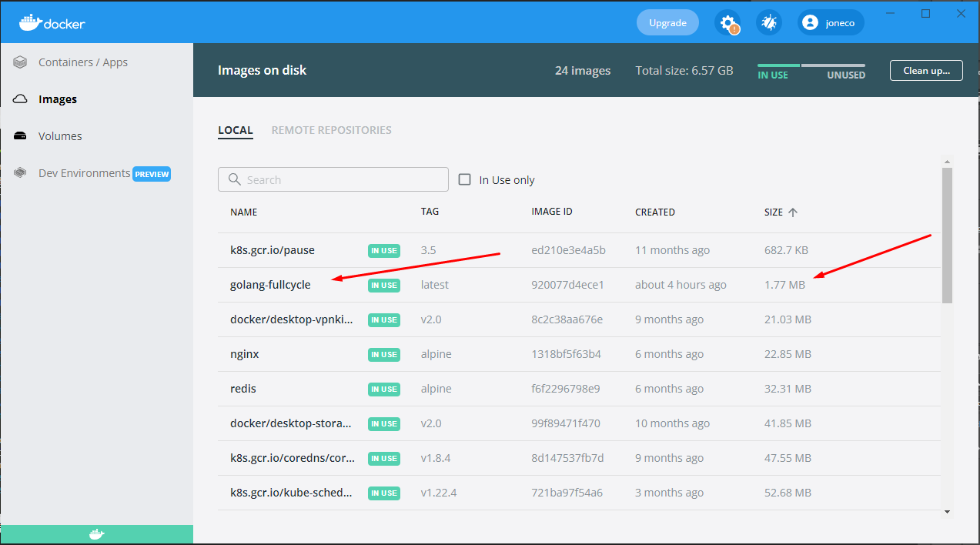Click the scrollbar up arrow

[x=947, y=162]
